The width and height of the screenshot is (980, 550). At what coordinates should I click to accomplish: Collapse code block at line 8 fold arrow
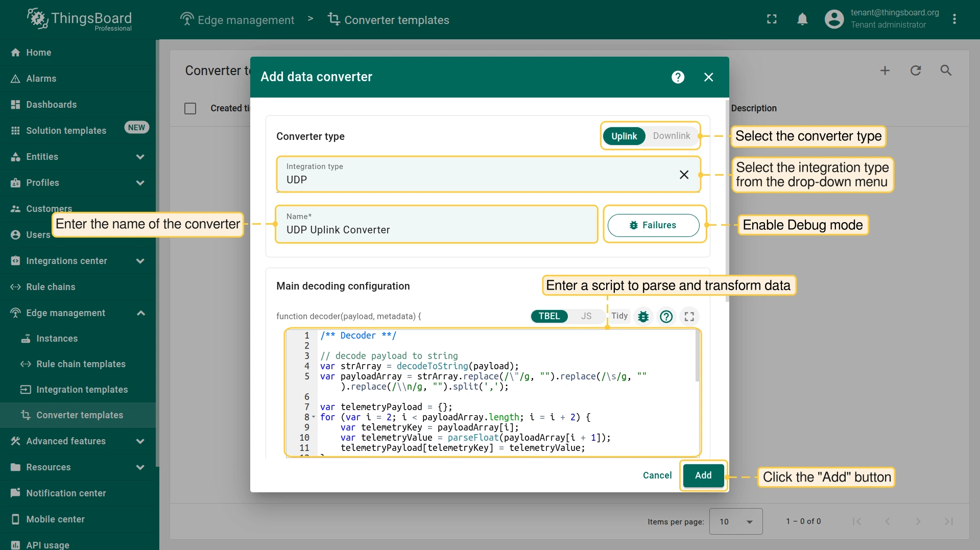[314, 417]
